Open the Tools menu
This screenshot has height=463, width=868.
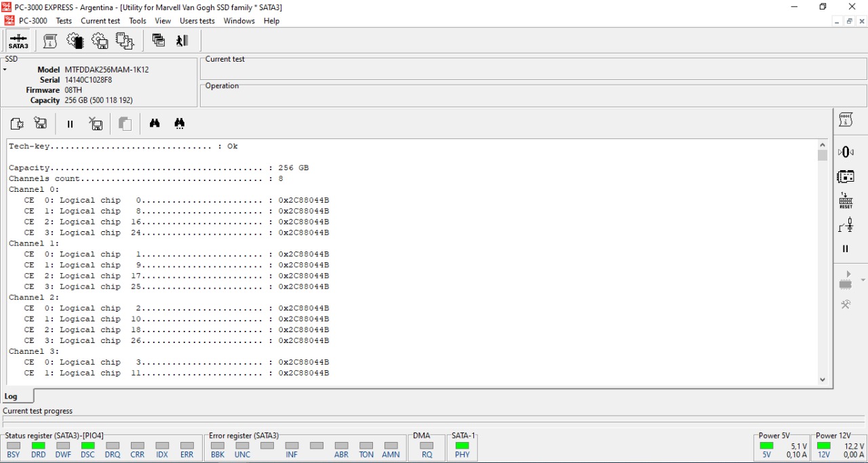[x=138, y=21]
